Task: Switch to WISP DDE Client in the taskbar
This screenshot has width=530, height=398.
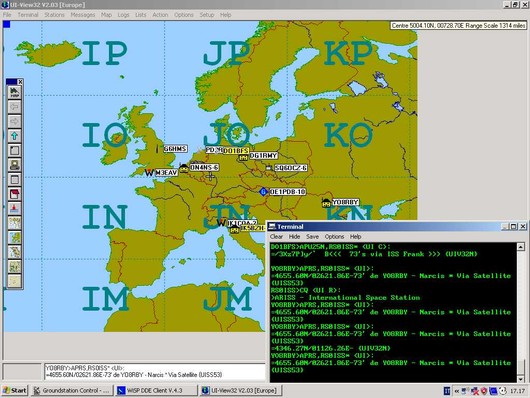Action: point(156,391)
